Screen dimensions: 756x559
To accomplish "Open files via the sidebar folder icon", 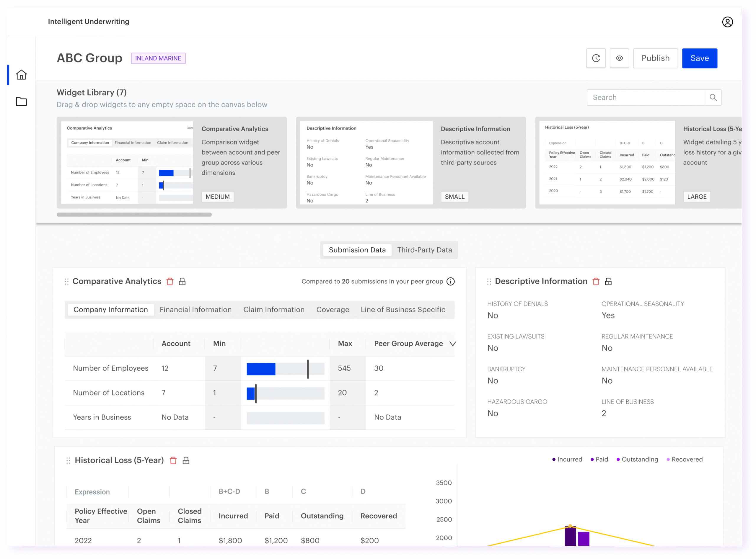I will click(21, 102).
